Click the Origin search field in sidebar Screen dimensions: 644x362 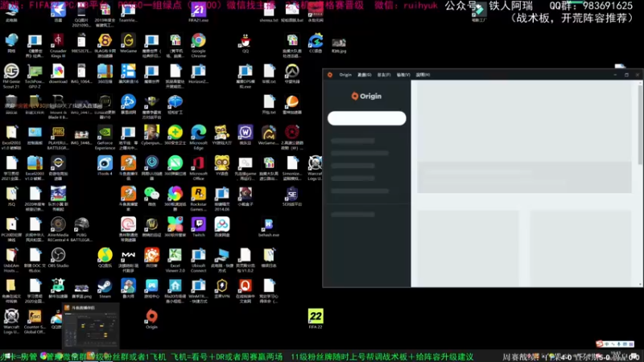click(367, 118)
